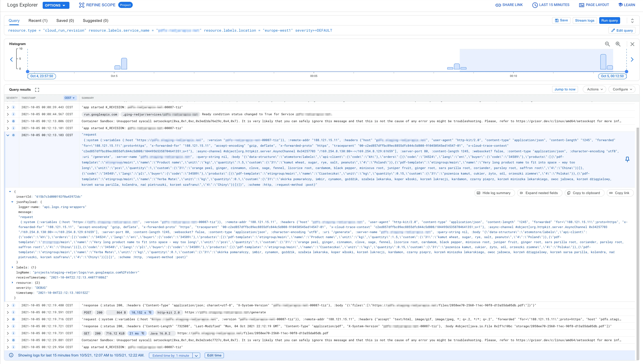Open the LAST 15 MINUTES time selector
The width and height of the screenshot is (643, 364).
(x=551, y=5)
